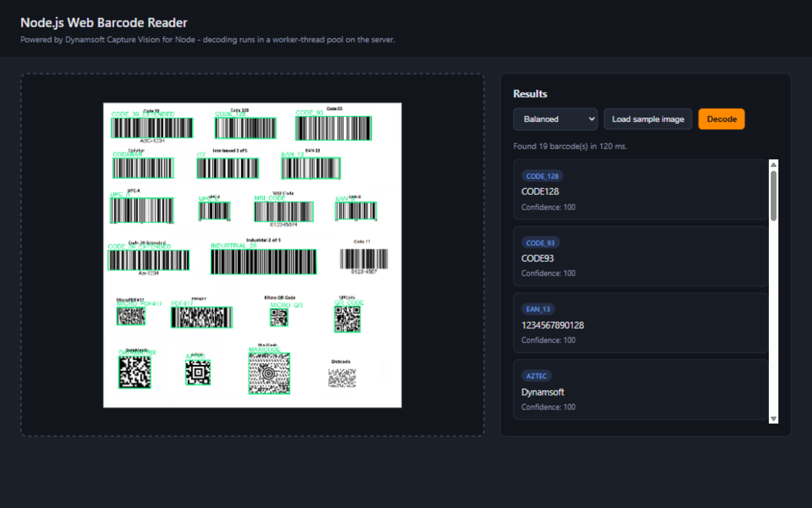Click the CODE_128 badge in results

(542, 176)
